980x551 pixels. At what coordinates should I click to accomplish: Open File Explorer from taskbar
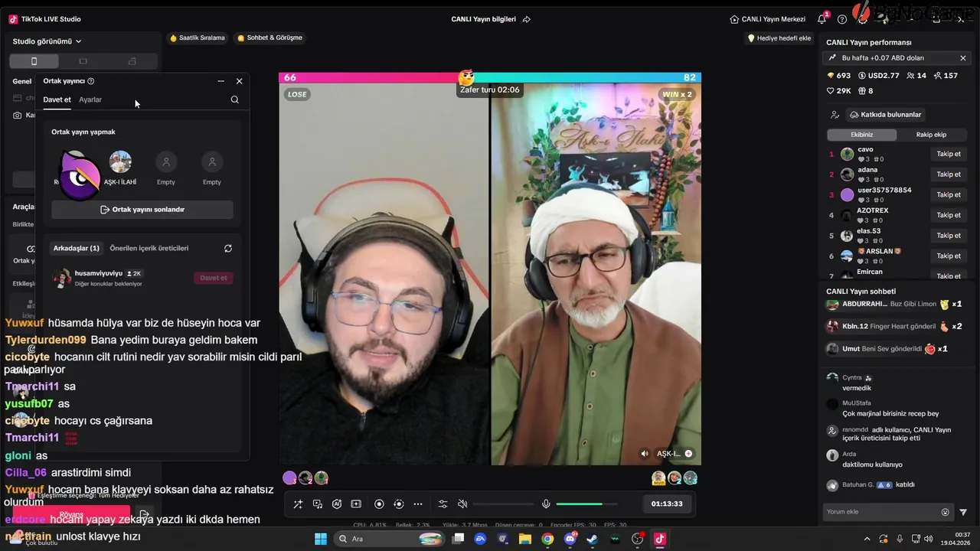pos(525,539)
